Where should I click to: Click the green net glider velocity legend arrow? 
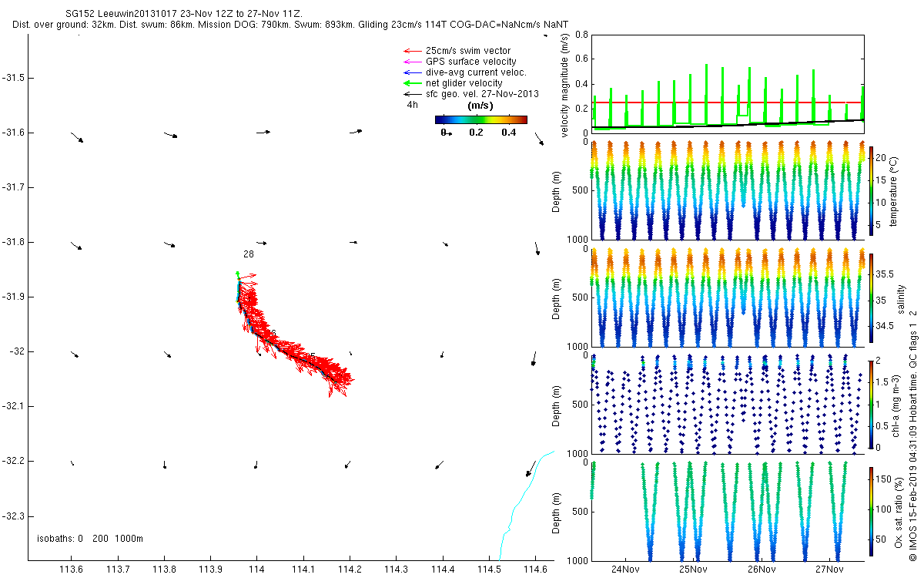pyautogui.click(x=411, y=83)
